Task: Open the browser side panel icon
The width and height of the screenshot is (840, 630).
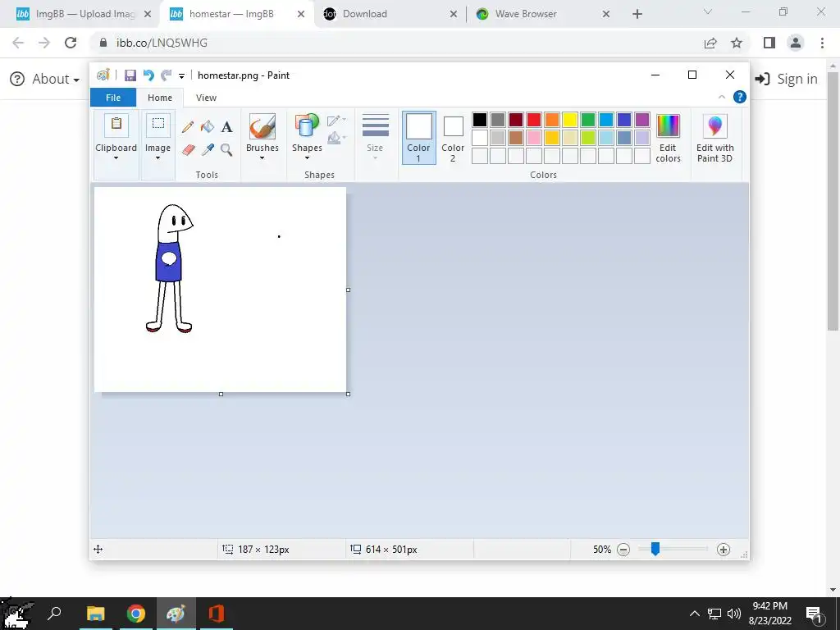Action: [769, 43]
